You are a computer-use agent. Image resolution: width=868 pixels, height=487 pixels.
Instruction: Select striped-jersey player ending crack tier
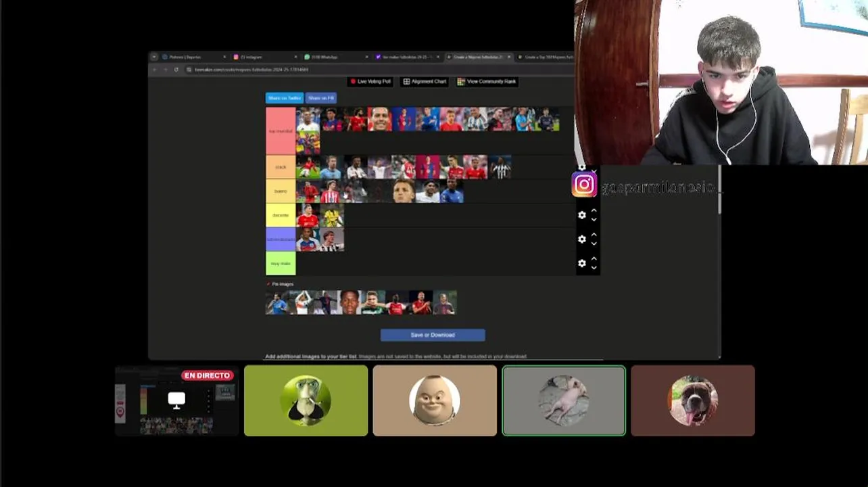(x=500, y=167)
